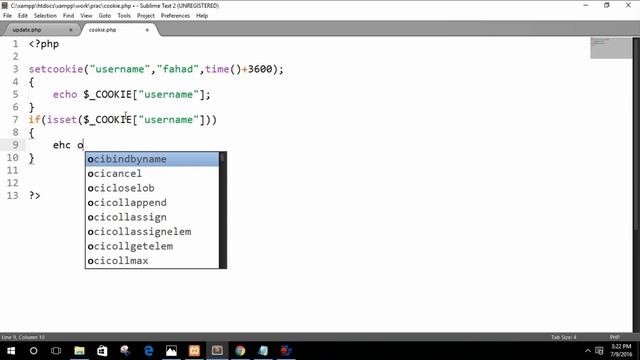Open Cortana search circle
This screenshot has height=360, width=640.
33,351
